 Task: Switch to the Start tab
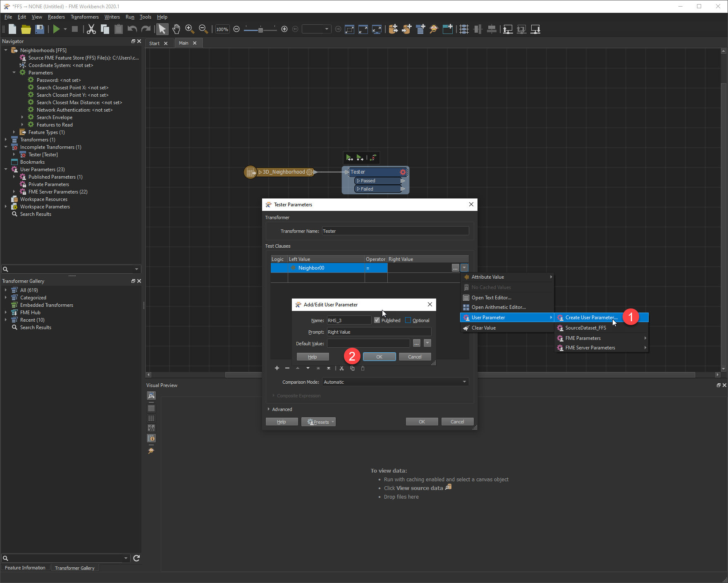point(154,43)
